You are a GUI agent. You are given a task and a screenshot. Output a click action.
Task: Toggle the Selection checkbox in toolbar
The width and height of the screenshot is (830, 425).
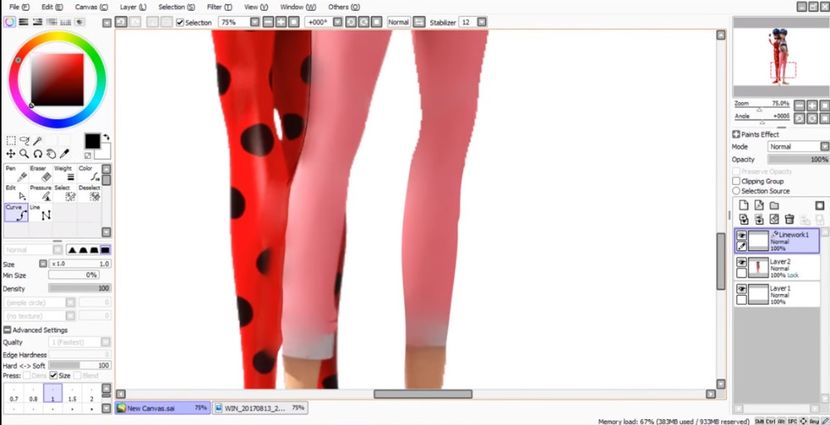(x=180, y=22)
